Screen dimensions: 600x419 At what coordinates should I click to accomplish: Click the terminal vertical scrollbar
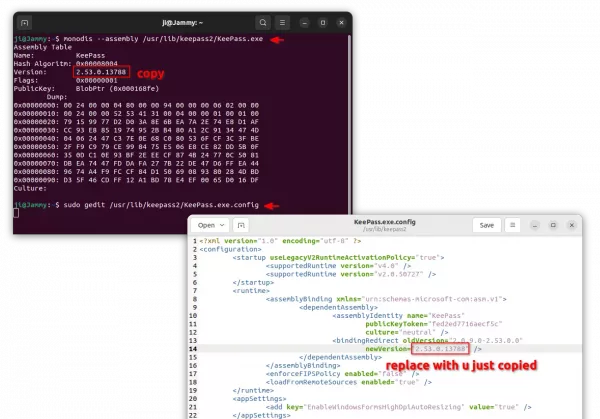349,122
